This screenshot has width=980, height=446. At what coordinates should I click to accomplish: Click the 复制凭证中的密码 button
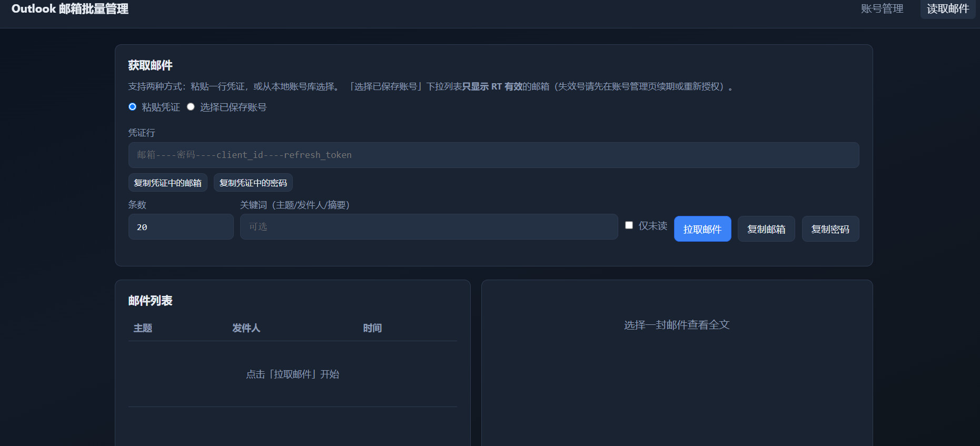[x=253, y=183]
